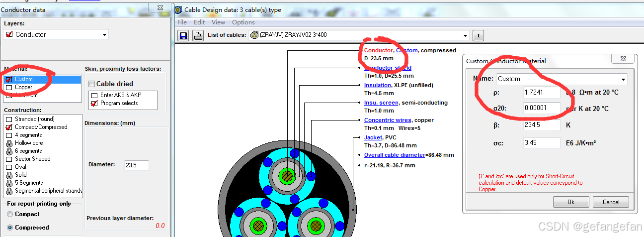Toggle the Cable dried checkbox
The width and height of the screenshot is (644, 237).
click(x=92, y=84)
